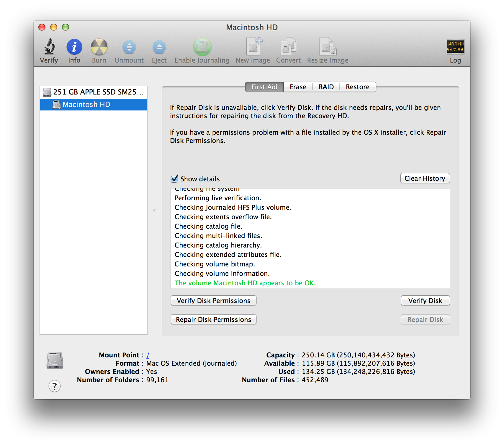Click the Available value 115.89 GB
The image size is (504, 446).
358,363
